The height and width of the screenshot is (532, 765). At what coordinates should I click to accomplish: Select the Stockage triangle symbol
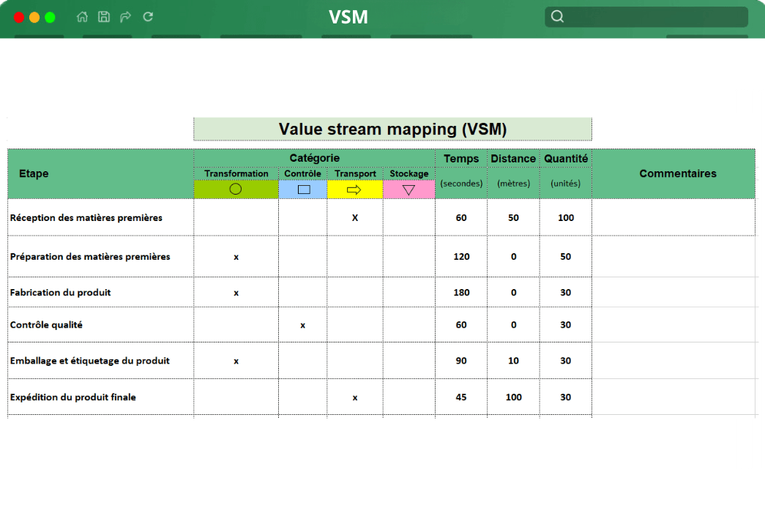[x=408, y=189]
